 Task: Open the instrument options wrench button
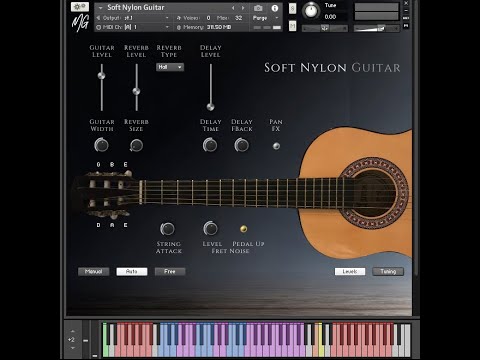click(80, 7)
